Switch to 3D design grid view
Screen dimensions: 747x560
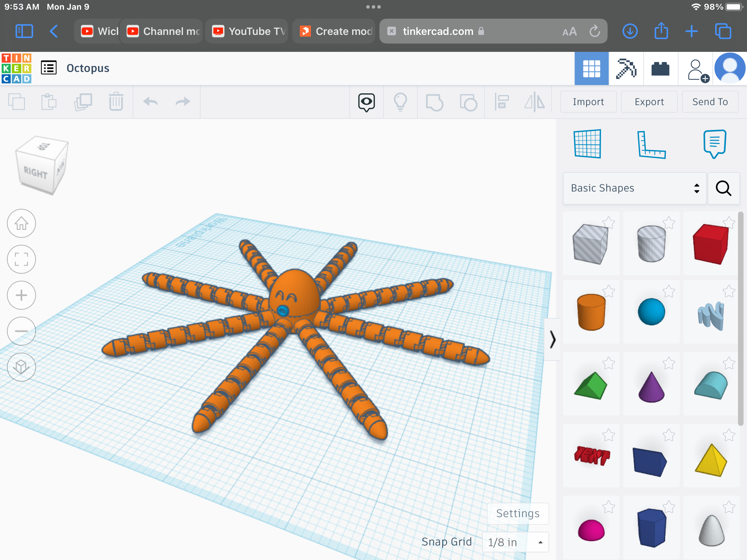pos(592,68)
